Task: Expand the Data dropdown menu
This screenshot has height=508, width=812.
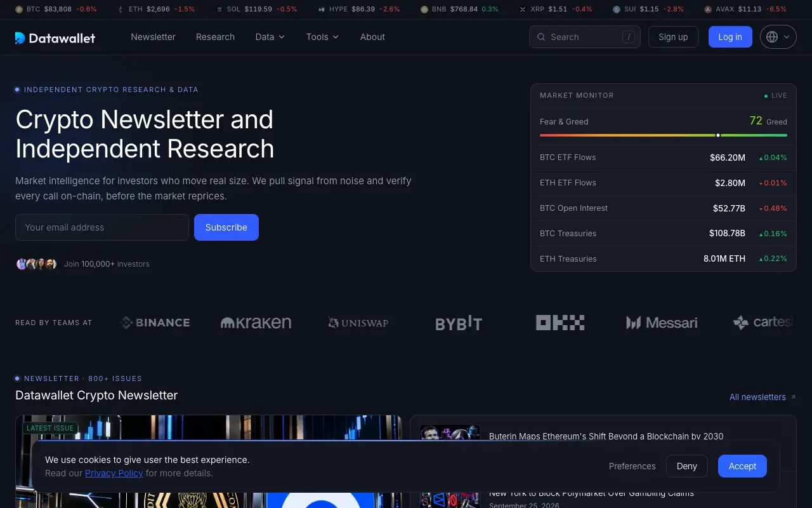Action: [270, 37]
